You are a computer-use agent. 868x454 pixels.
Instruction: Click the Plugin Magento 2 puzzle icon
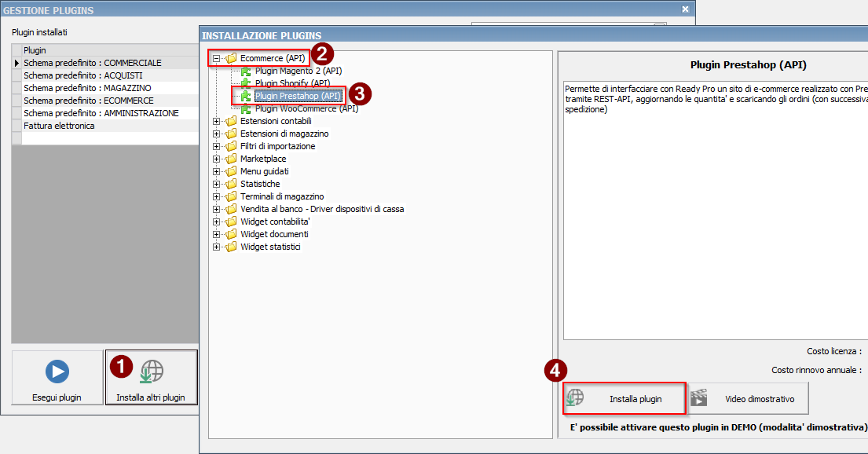(x=246, y=71)
